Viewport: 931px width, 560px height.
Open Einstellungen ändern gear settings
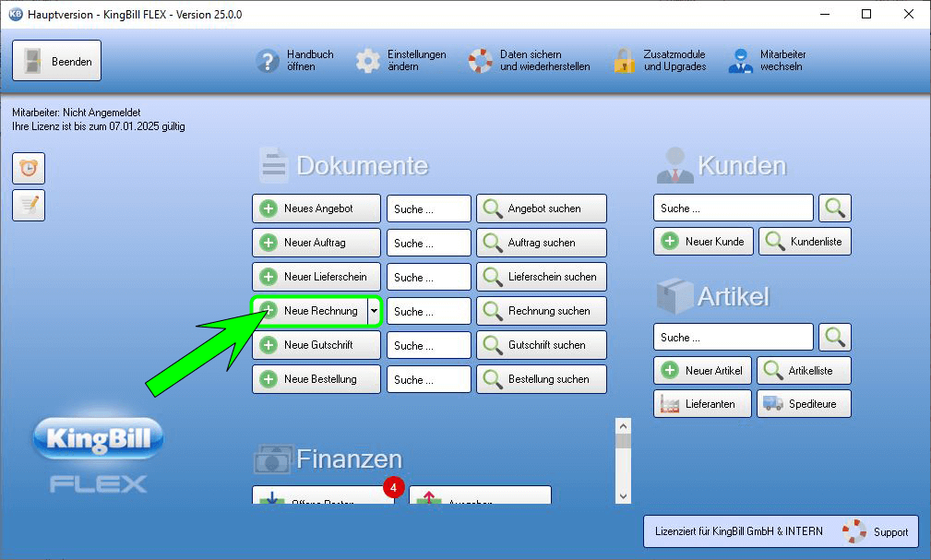pos(400,61)
